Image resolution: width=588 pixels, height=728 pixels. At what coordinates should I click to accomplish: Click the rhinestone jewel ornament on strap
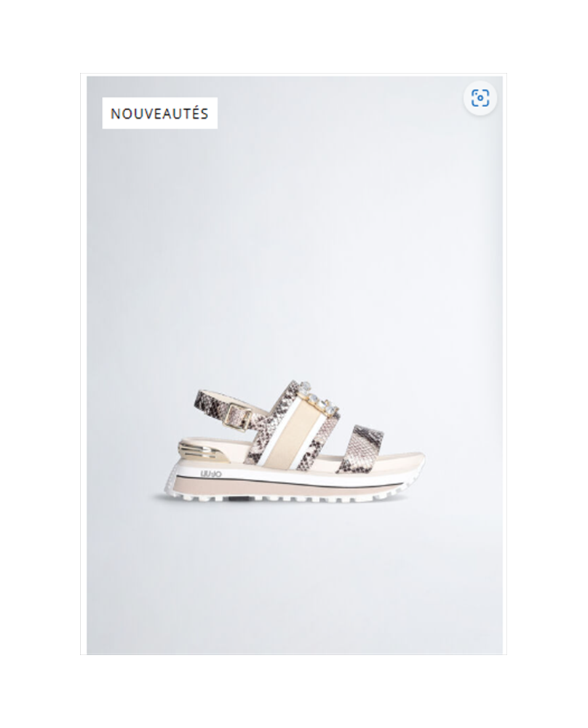pyautogui.click(x=319, y=398)
